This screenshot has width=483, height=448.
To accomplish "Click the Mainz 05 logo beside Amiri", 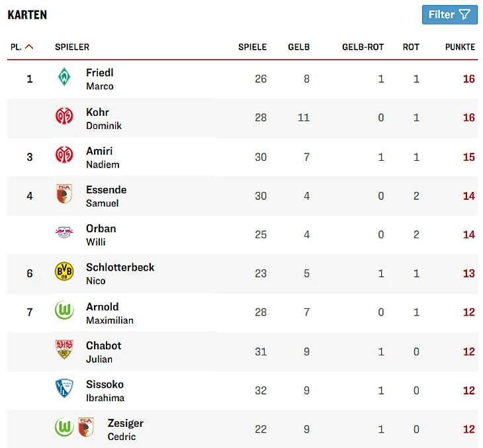I will 64,156.
